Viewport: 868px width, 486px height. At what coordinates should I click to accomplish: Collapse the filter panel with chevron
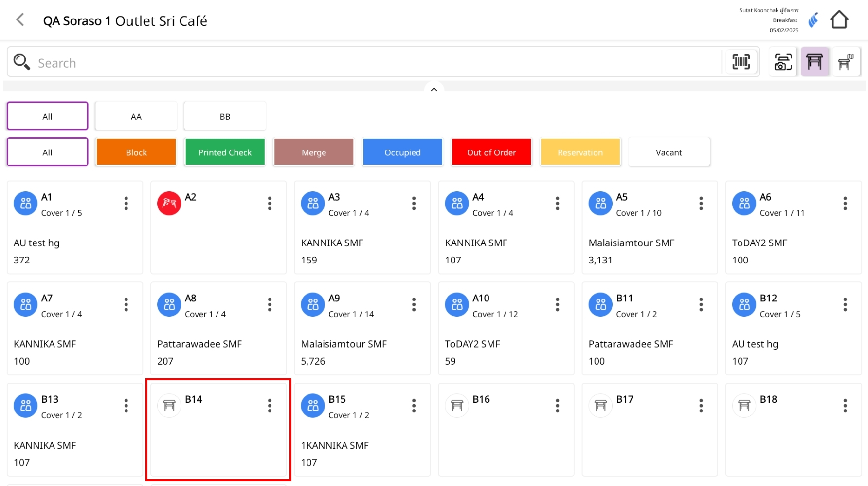[434, 89]
